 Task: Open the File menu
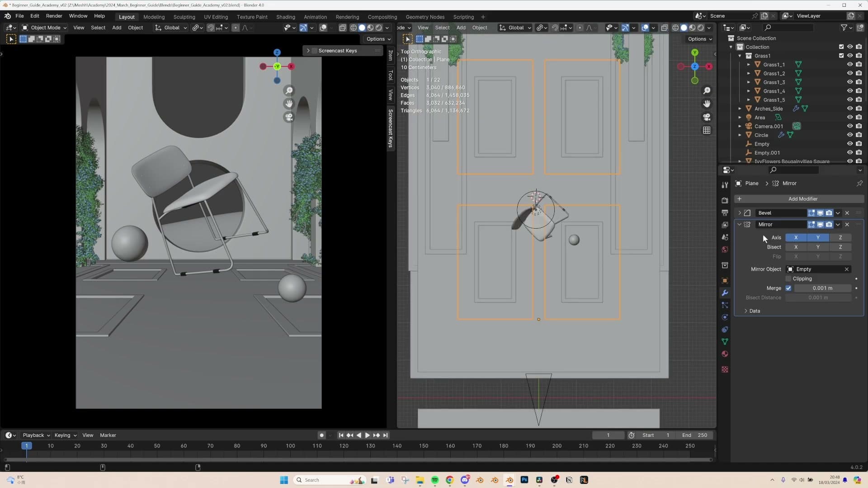[19, 16]
